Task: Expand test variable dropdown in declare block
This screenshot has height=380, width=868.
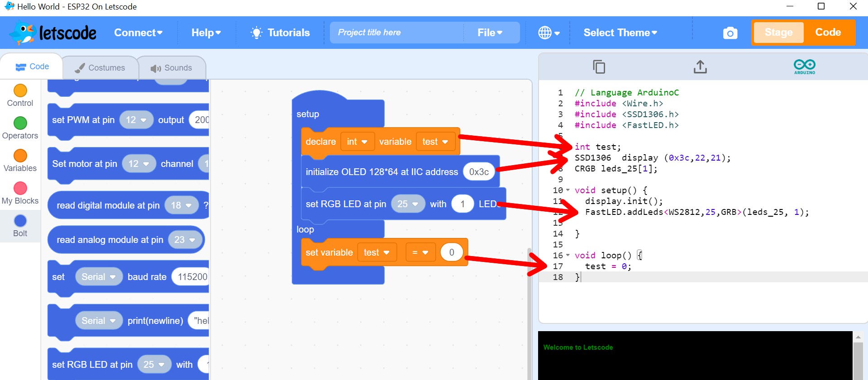Action: [x=435, y=142]
